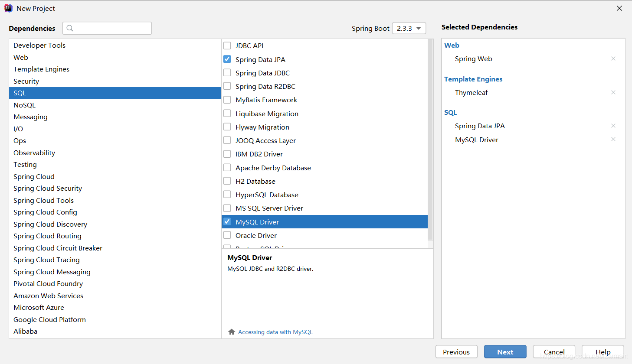Uncheck Spring Data JPA
This screenshot has height=364, width=632.
[x=227, y=59]
